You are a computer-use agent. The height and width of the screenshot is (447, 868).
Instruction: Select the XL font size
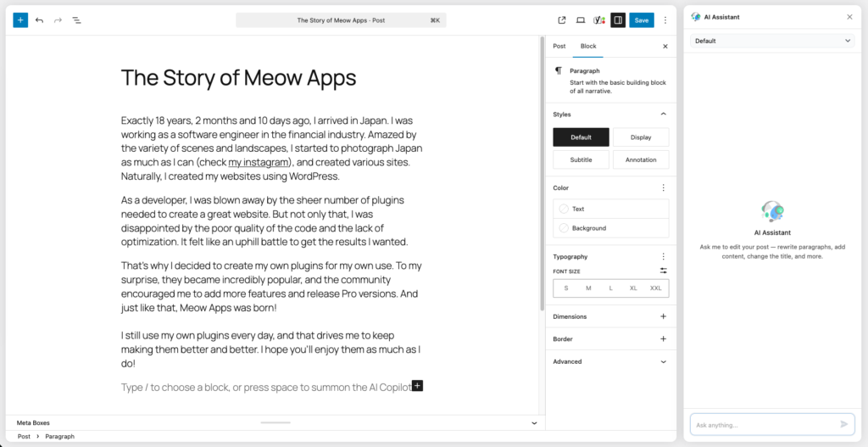(633, 288)
